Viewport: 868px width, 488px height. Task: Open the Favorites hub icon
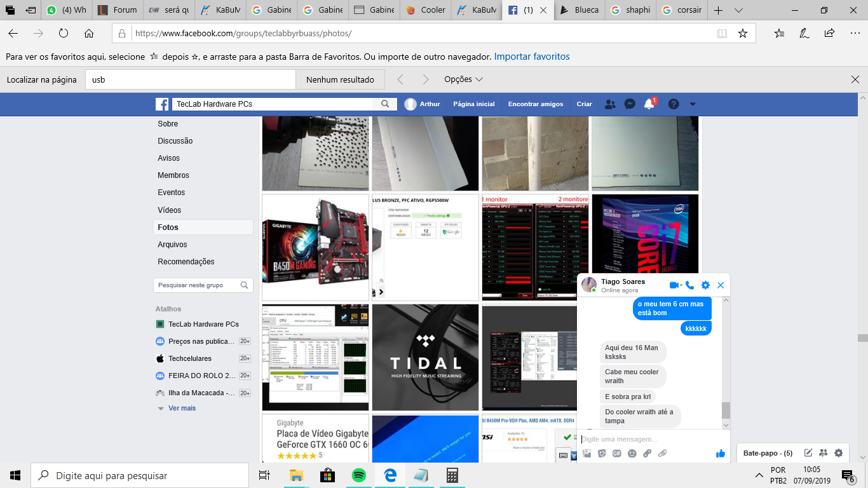pos(780,34)
